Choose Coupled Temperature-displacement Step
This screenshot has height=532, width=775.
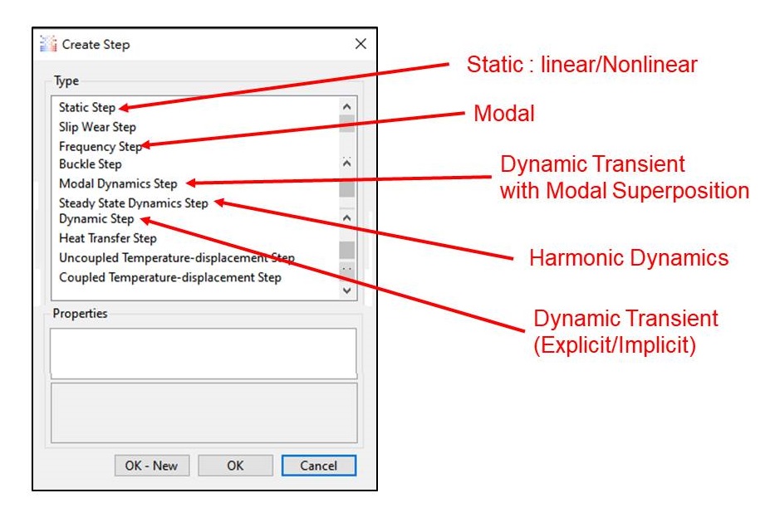(x=169, y=277)
